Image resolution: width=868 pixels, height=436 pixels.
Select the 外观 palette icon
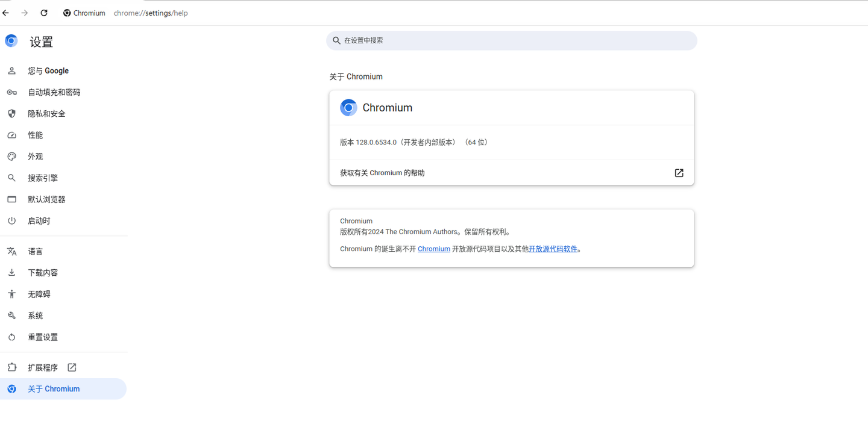pyautogui.click(x=12, y=156)
